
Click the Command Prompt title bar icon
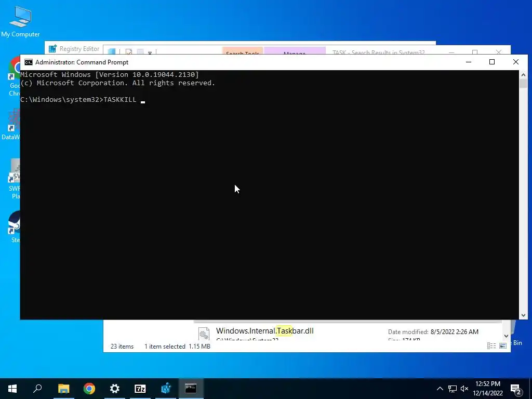(x=29, y=62)
